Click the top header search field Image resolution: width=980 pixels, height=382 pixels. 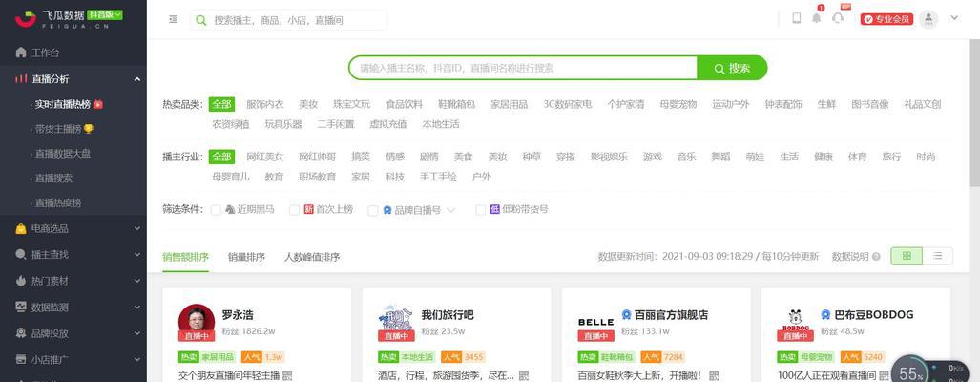coord(289,20)
